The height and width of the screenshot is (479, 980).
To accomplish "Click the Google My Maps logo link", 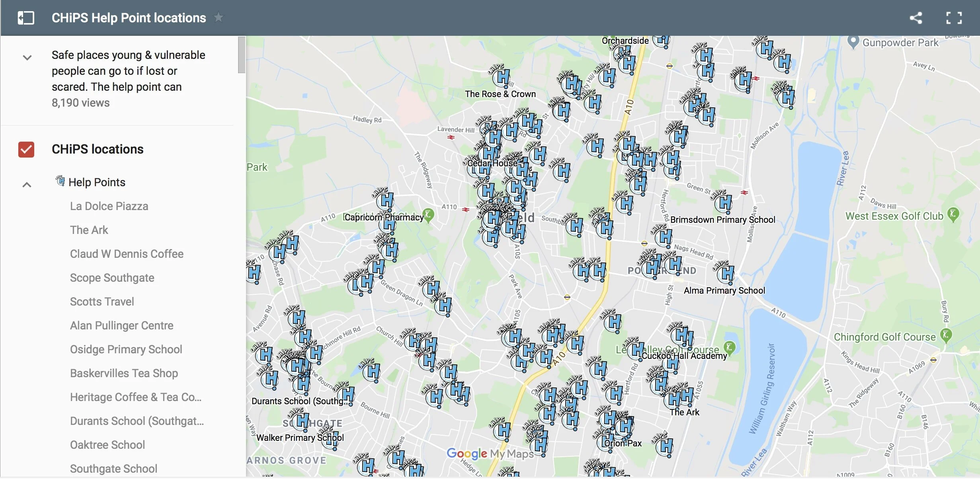I will [490, 453].
